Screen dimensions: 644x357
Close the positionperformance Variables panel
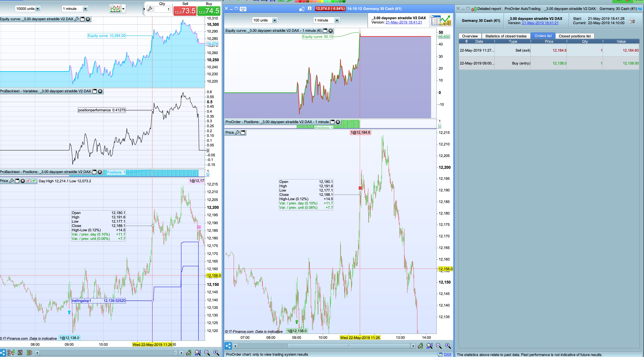coord(100,91)
